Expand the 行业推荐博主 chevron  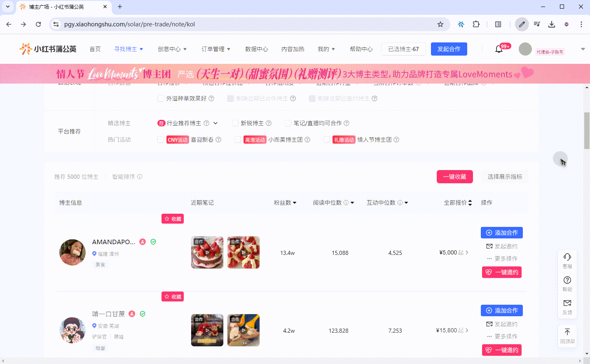coord(215,123)
